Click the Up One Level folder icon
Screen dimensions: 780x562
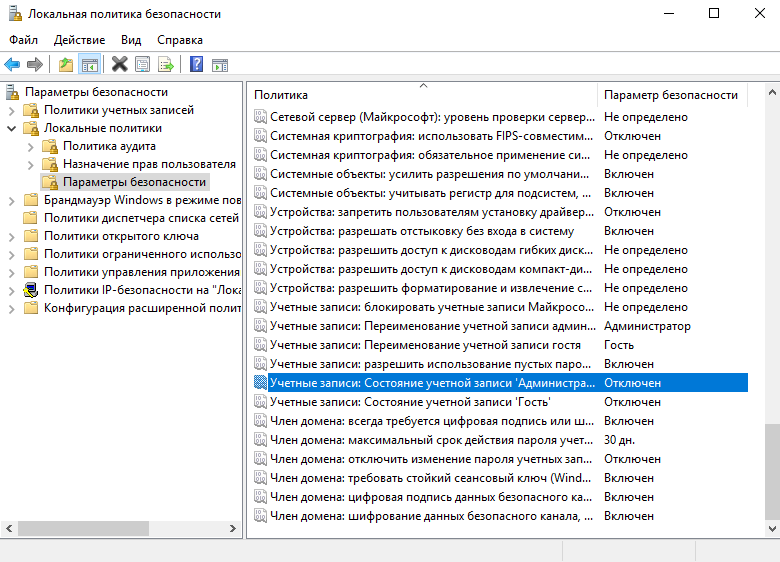click(66, 65)
